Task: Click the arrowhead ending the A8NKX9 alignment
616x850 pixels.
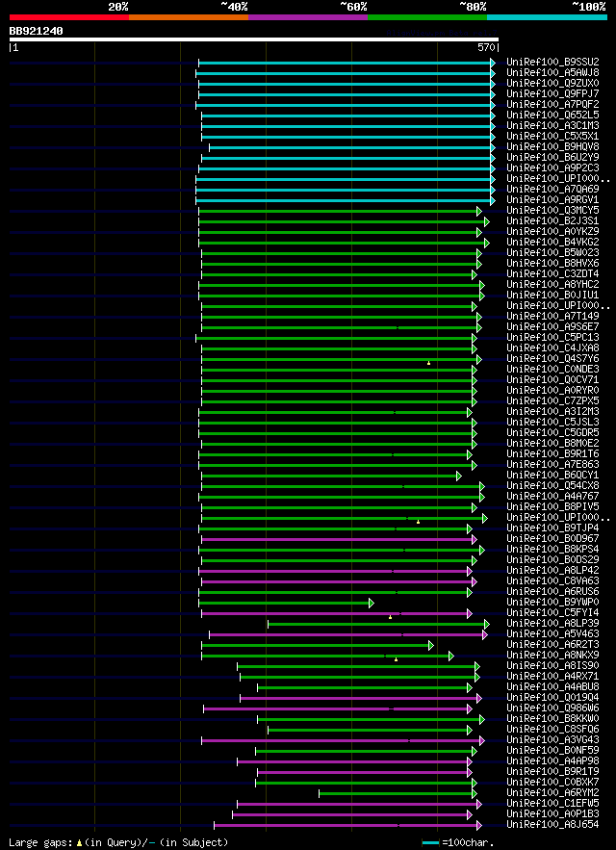Action: click(x=451, y=656)
